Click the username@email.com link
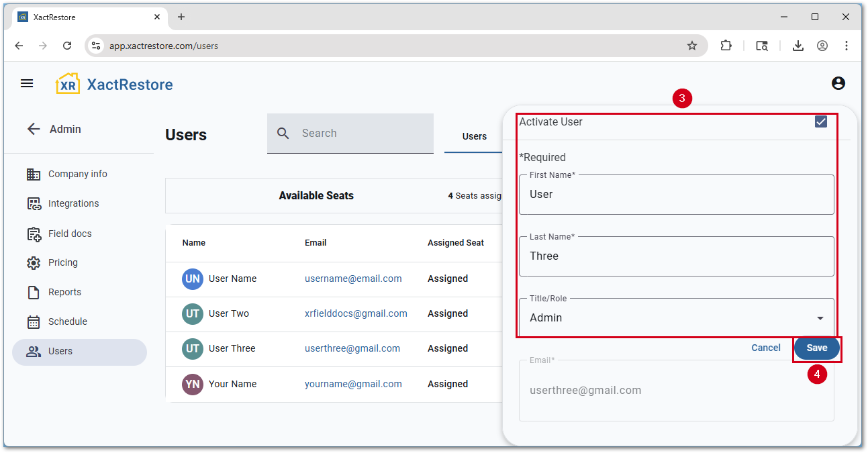The width and height of the screenshot is (868, 453). coord(353,279)
